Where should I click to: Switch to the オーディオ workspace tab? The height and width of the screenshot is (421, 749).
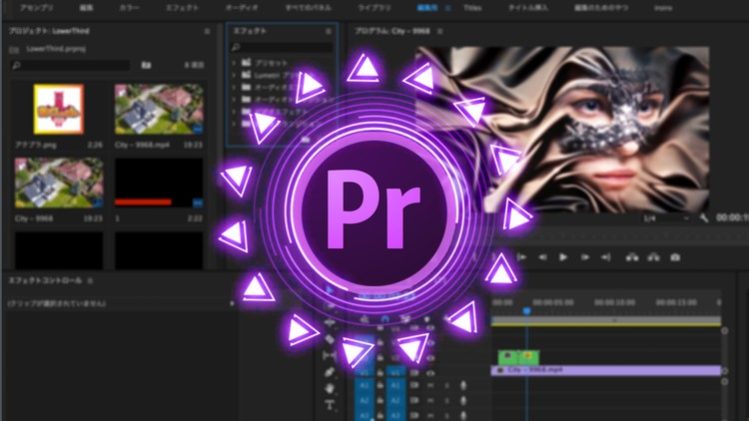pyautogui.click(x=242, y=8)
